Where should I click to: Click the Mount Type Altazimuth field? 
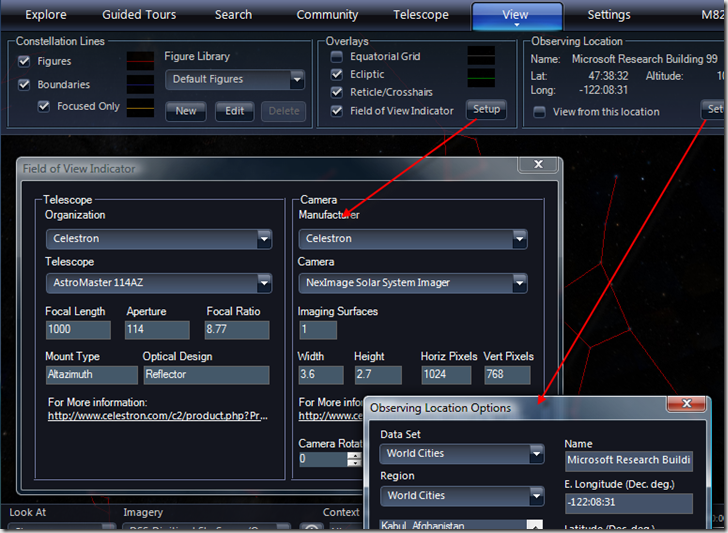click(x=92, y=375)
